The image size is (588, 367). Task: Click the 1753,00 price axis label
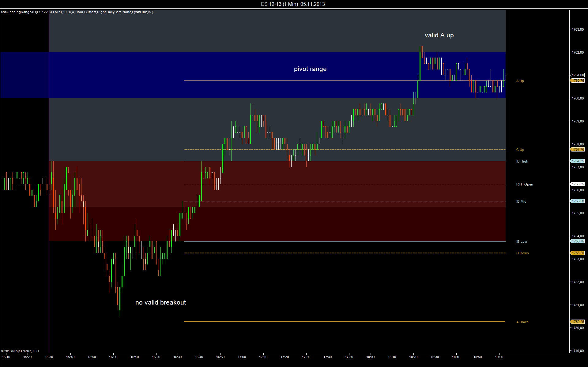[578, 259]
